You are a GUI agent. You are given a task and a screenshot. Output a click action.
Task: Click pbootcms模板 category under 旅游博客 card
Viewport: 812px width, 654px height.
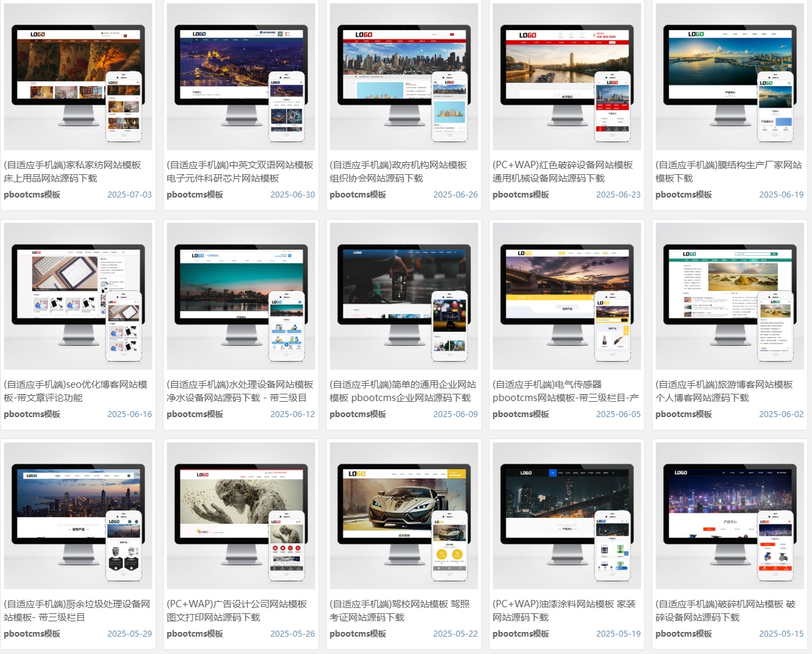tap(684, 414)
